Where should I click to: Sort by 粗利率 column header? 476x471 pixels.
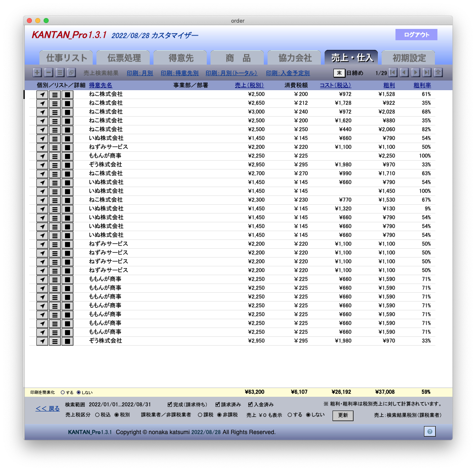(422, 85)
